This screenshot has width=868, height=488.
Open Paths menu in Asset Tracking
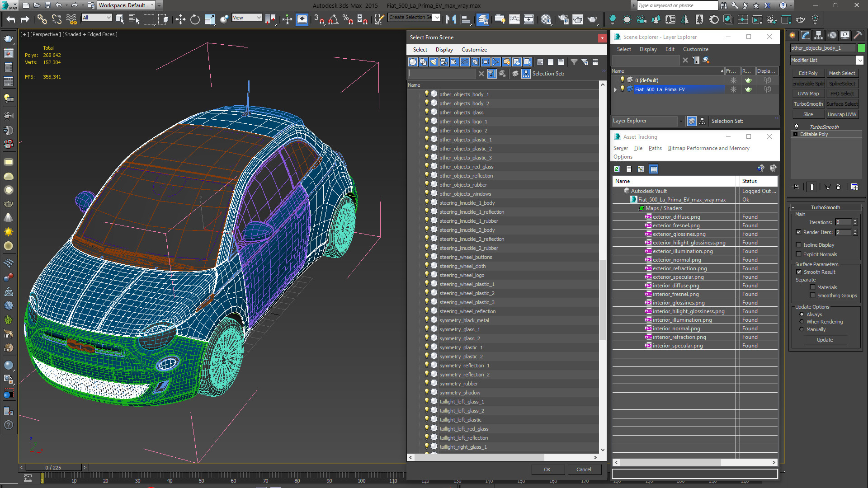click(655, 148)
